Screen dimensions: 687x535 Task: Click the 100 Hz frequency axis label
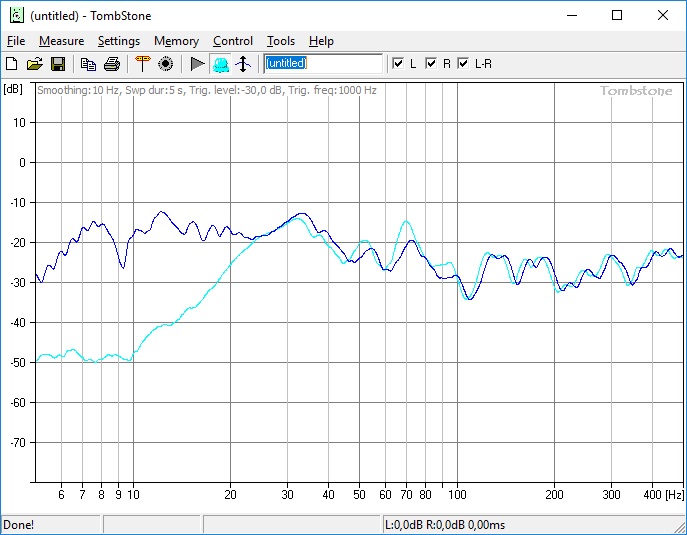coord(457,495)
